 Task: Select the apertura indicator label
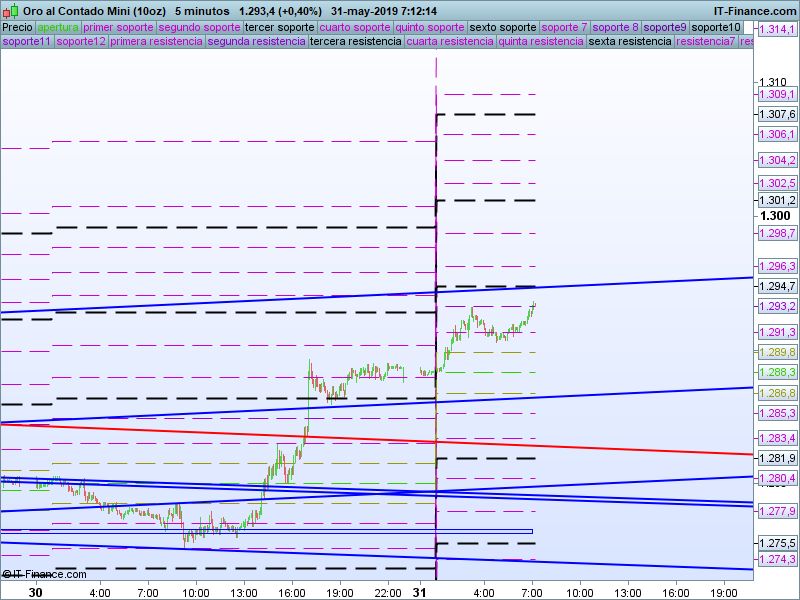click(x=58, y=27)
